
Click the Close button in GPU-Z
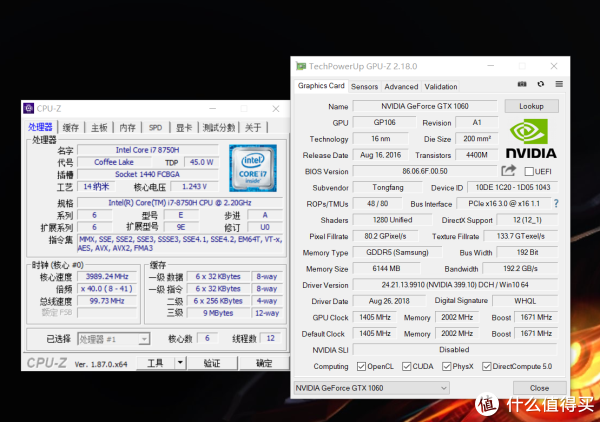click(x=539, y=388)
